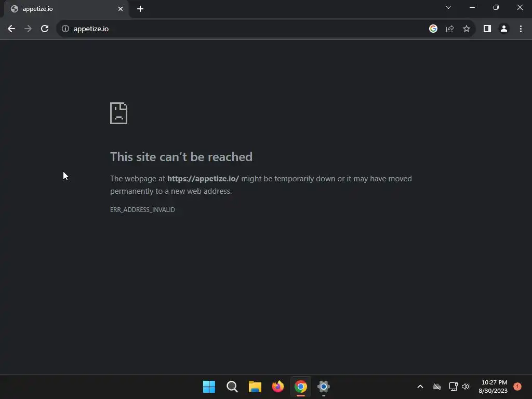Open Chrome's three-dot menu

pyautogui.click(x=521, y=29)
